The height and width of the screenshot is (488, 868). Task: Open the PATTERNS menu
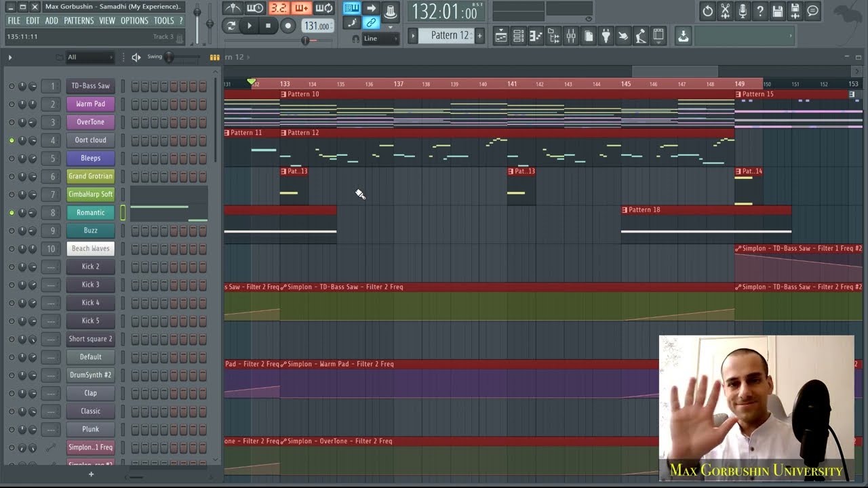[79, 21]
